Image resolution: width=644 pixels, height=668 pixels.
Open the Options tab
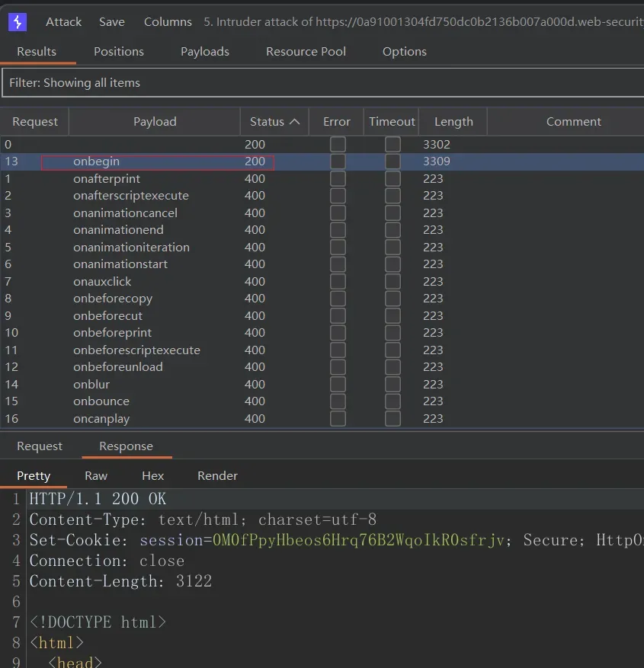click(x=405, y=52)
